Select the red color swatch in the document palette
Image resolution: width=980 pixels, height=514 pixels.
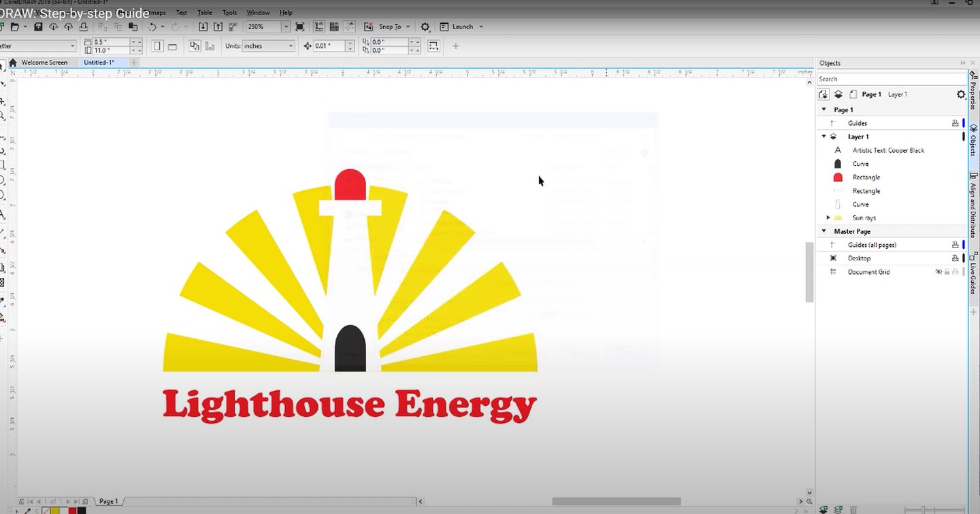pos(72,510)
